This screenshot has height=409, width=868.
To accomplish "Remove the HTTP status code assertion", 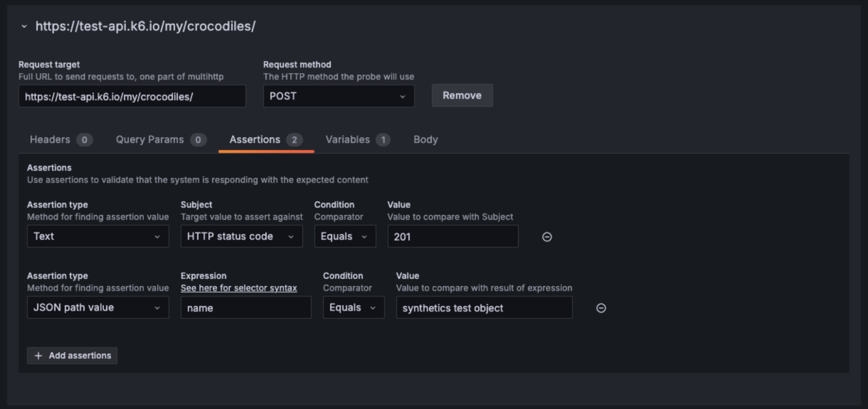I will pyautogui.click(x=547, y=237).
